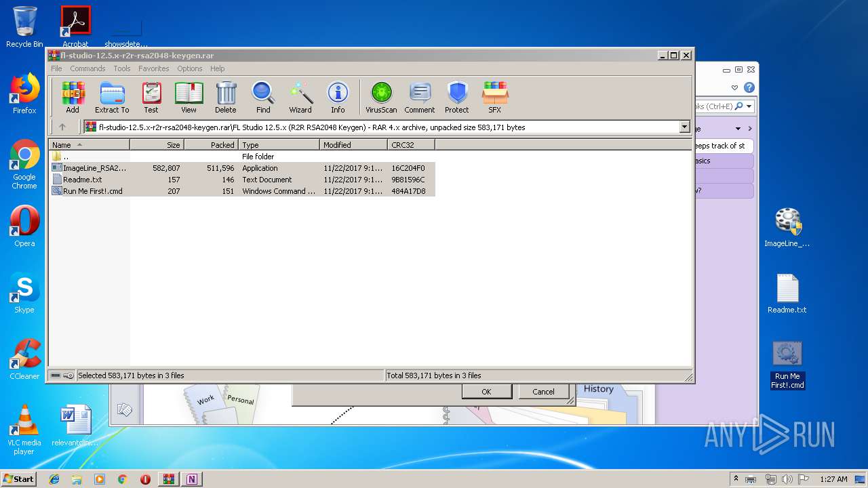Click the taskbar clock showing 1:27 AM
The image size is (868, 488).
833,479
